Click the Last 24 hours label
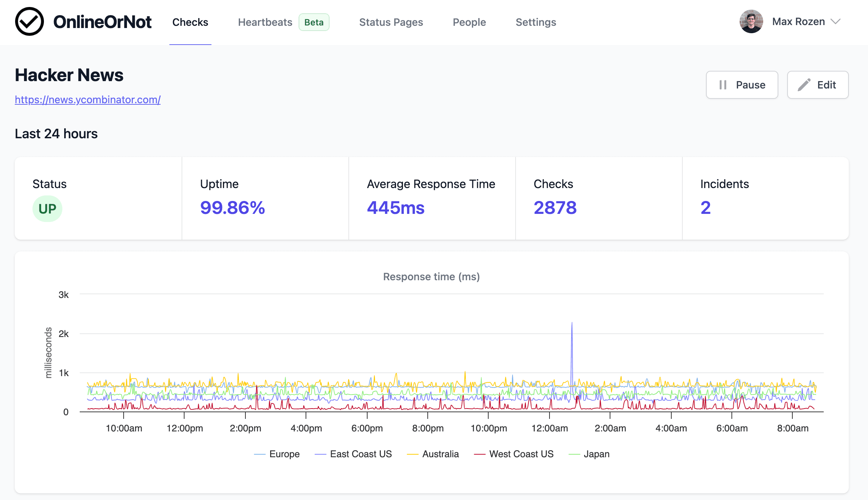 (56, 133)
